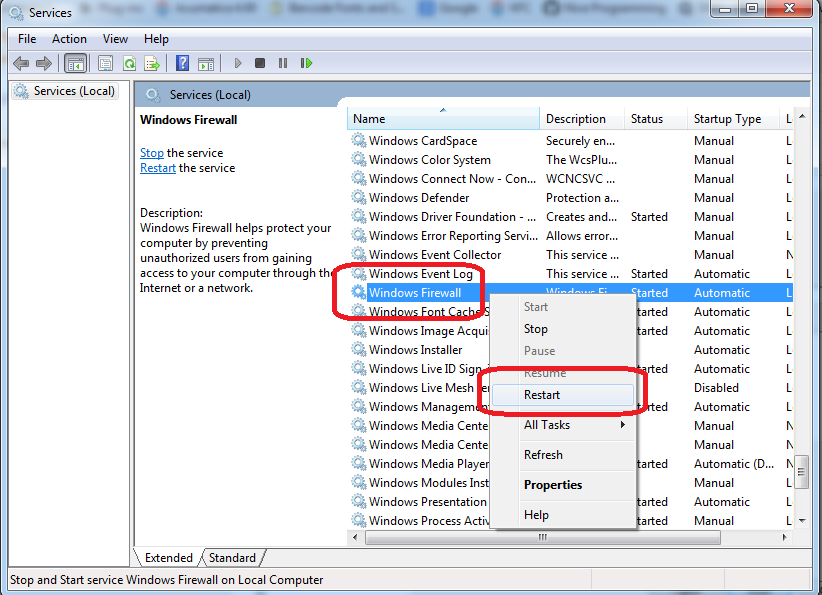The height and width of the screenshot is (595, 822).
Task: Click the Forward arrow toolbar icon
Action: click(x=44, y=63)
